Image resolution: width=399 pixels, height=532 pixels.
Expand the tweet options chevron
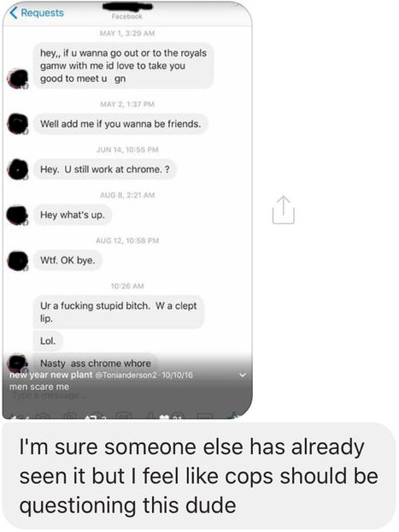pos(243,375)
